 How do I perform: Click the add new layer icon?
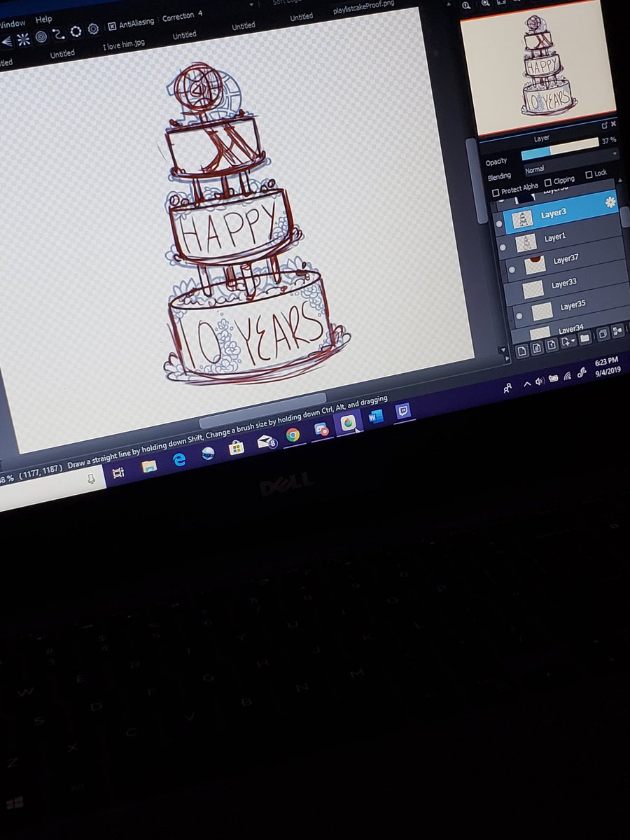tap(521, 351)
